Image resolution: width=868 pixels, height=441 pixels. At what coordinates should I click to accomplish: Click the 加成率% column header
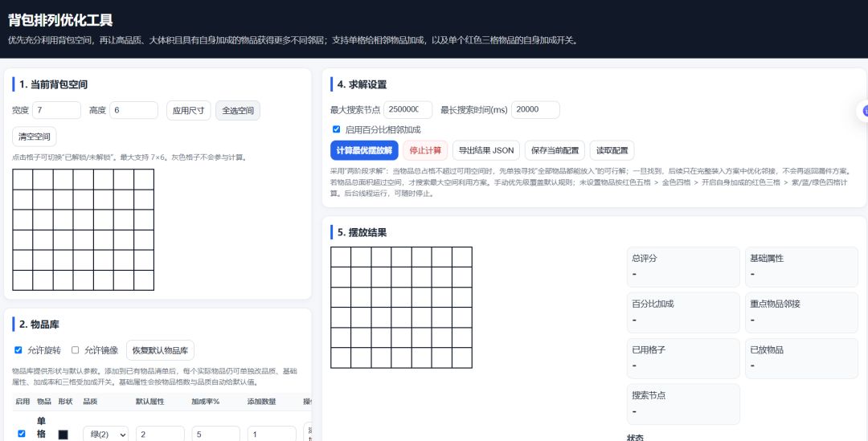[206, 401]
